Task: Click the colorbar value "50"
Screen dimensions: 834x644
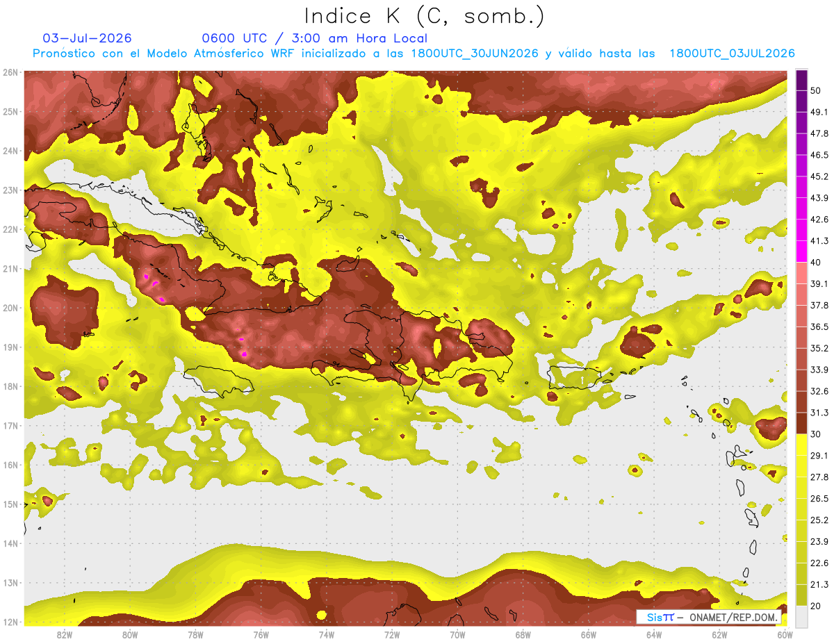Action: pos(817,91)
